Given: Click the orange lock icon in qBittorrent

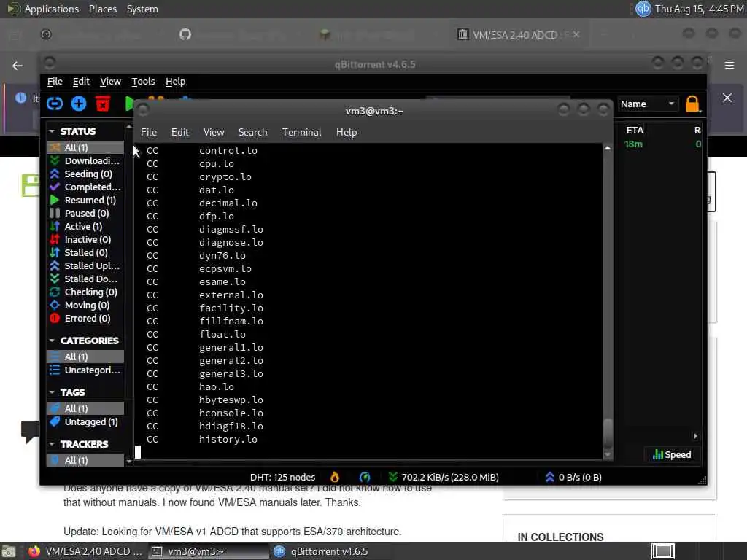Looking at the screenshot, I should click(x=692, y=104).
